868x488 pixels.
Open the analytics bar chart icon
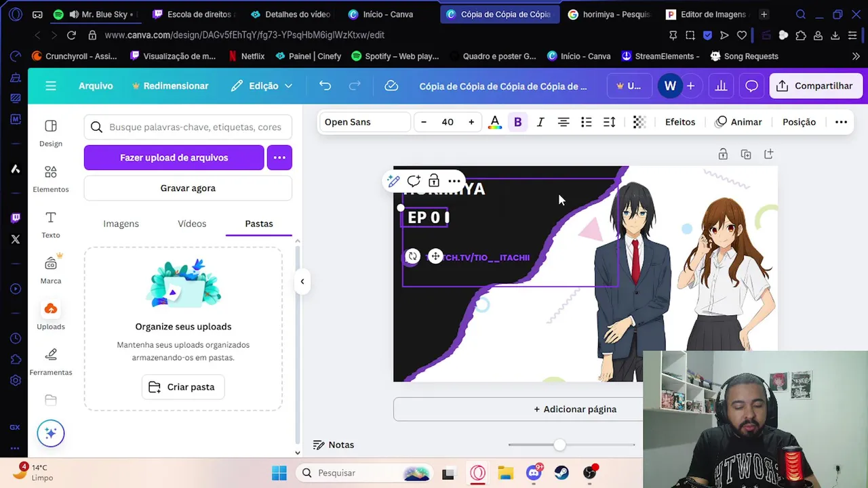click(x=721, y=86)
